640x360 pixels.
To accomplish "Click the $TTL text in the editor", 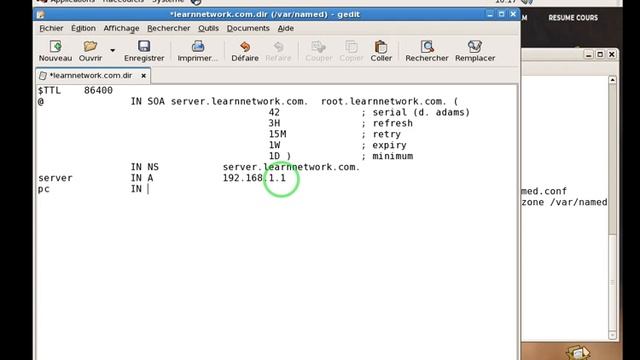I will coord(49,90).
